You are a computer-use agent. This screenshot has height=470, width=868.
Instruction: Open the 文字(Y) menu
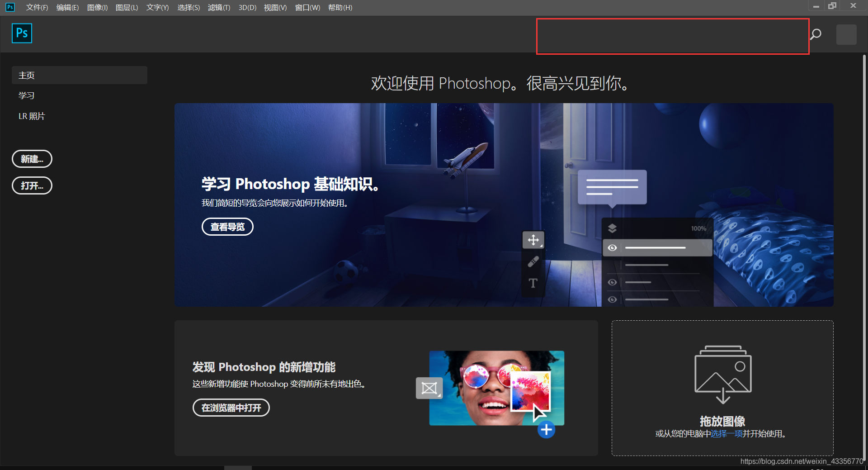[x=157, y=7]
